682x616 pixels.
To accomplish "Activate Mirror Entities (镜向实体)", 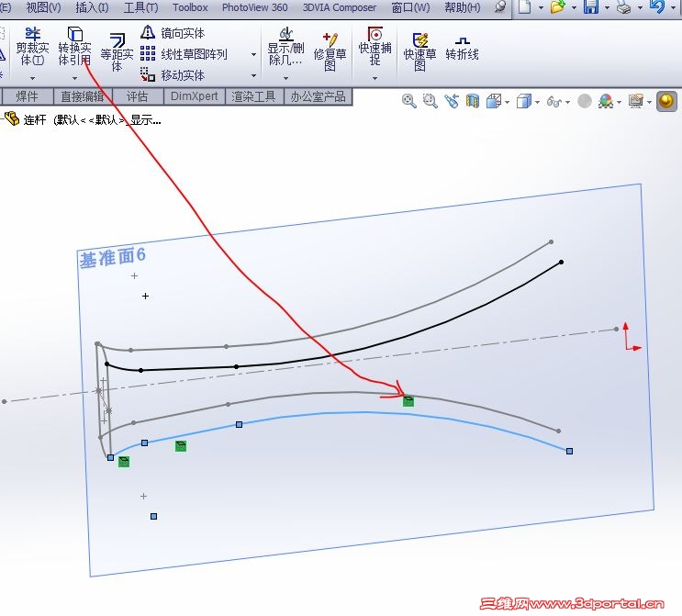I will coord(173,33).
